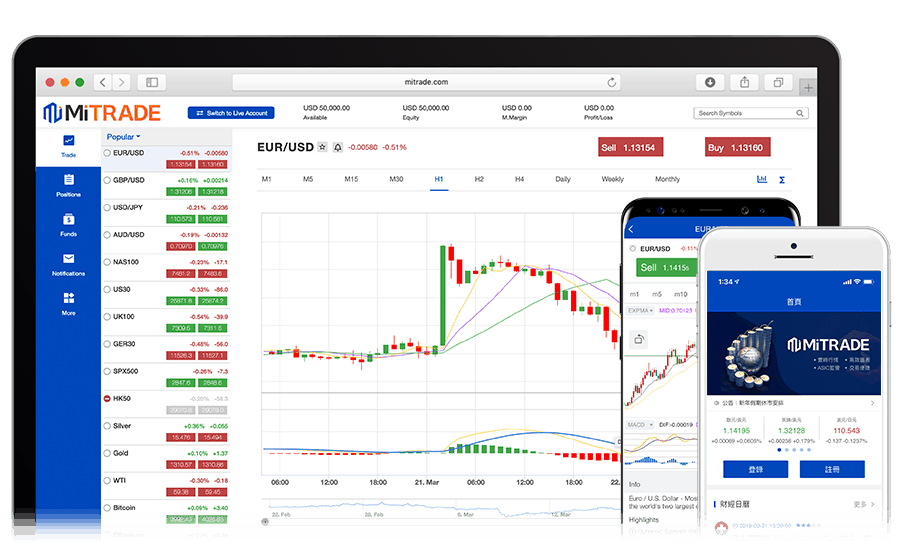Switch chart to M30 timeframe
The image size is (900, 544).
click(396, 179)
